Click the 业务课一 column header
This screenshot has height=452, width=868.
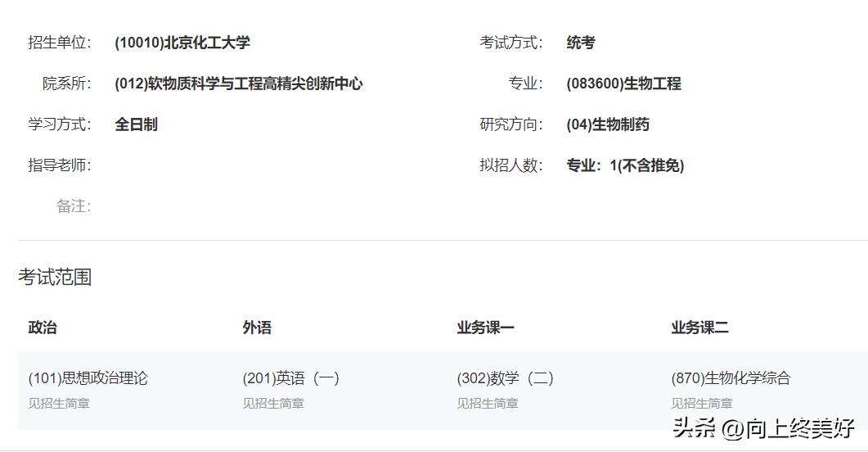(485, 328)
